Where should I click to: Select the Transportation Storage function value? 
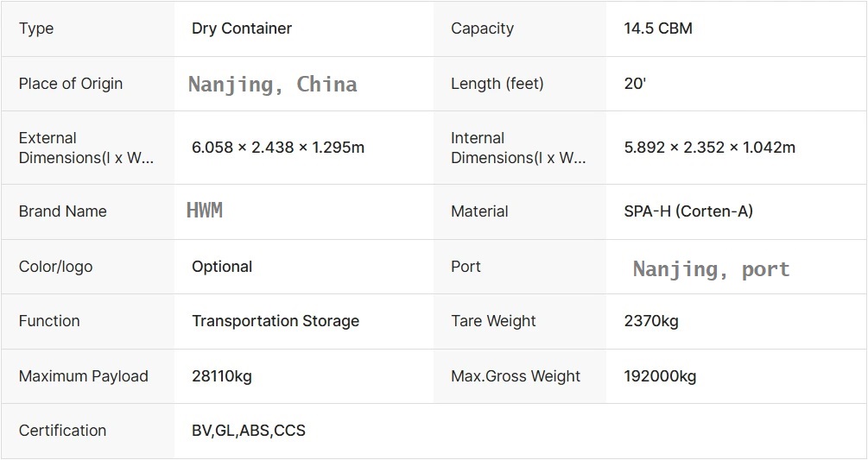[276, 321]
